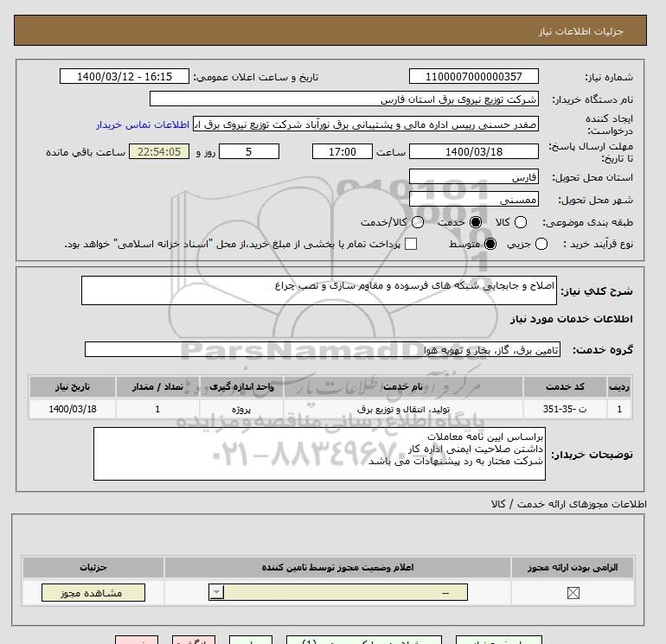Click the جزئیات اطلاعات نیاز page title bar

330,30
